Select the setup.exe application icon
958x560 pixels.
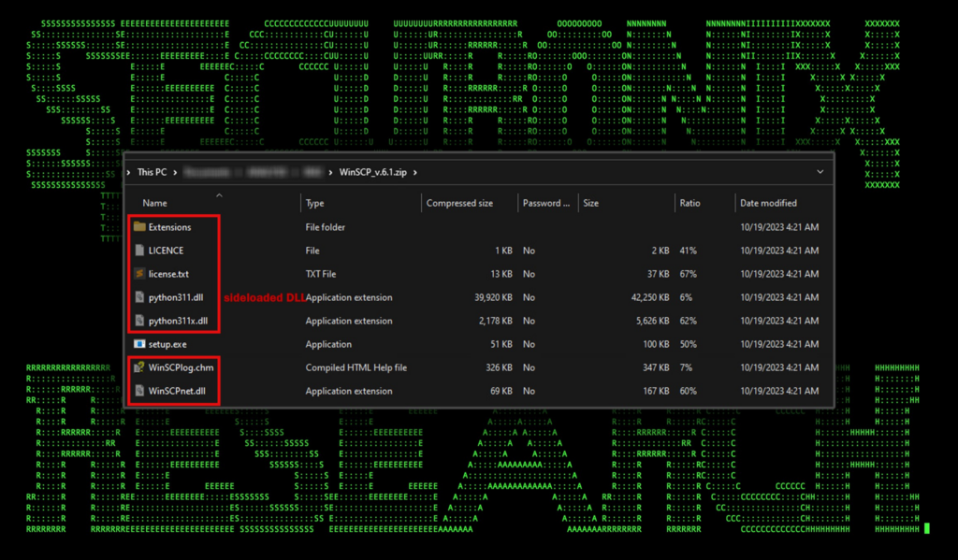[x=139, y=344]
